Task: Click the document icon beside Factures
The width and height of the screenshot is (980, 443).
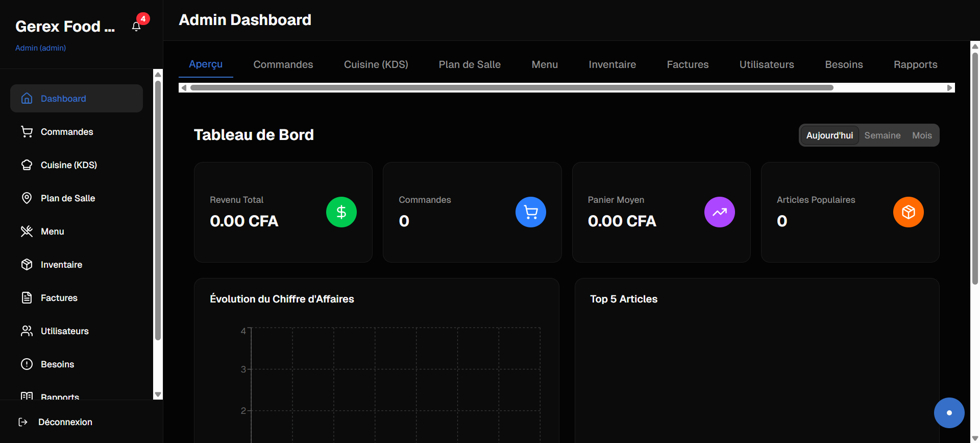Action: [x=27, y=298]
